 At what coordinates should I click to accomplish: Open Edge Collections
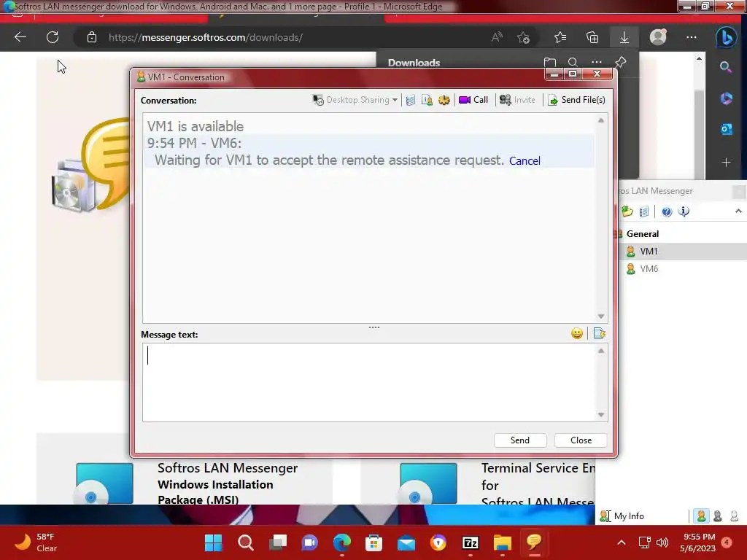click(592, 37)
